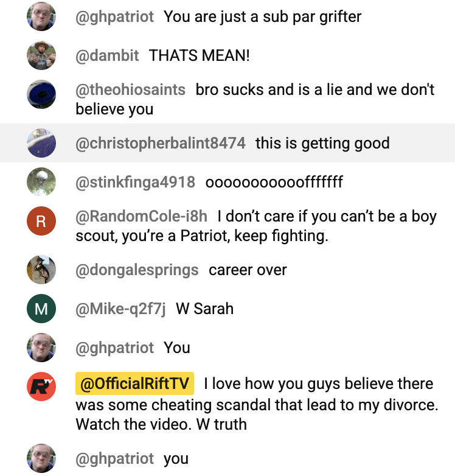Open Mike-q2f7j's green M avatar

point(41,309)
